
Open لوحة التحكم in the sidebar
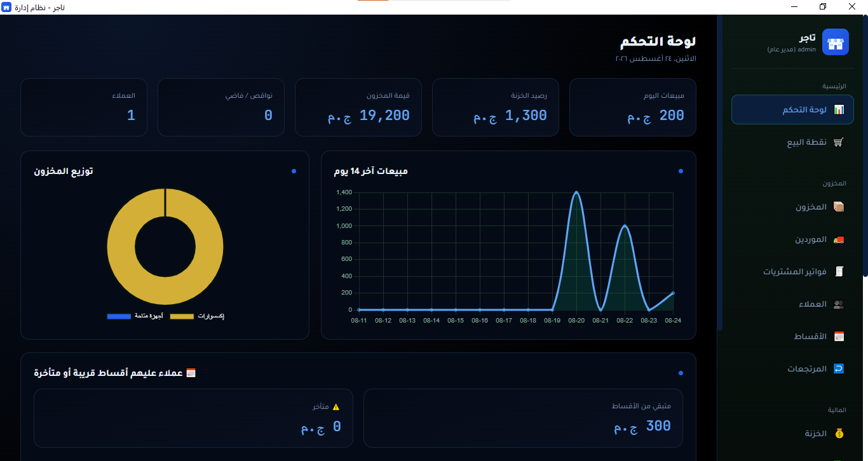[x=792, y=110]
